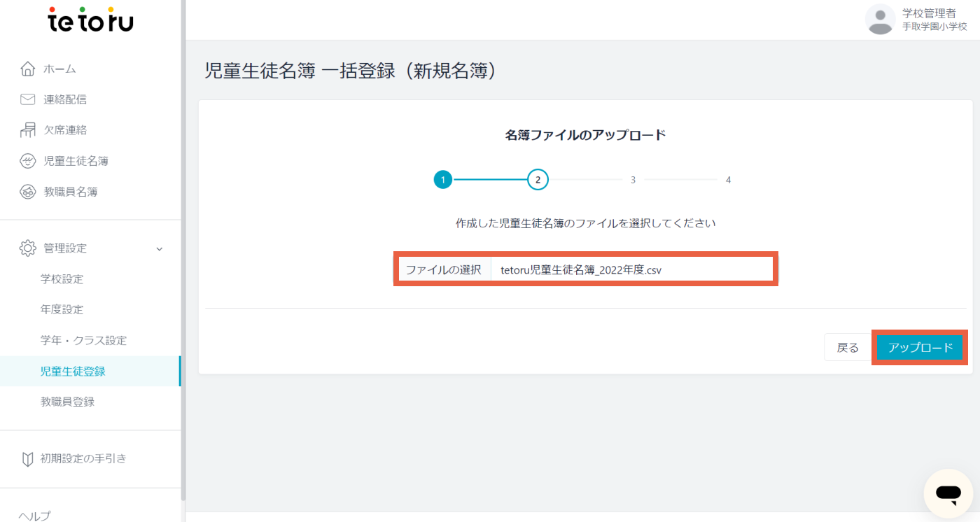
Task: Open ヘルプ at sidebar bottom
Action: (34, 516)
